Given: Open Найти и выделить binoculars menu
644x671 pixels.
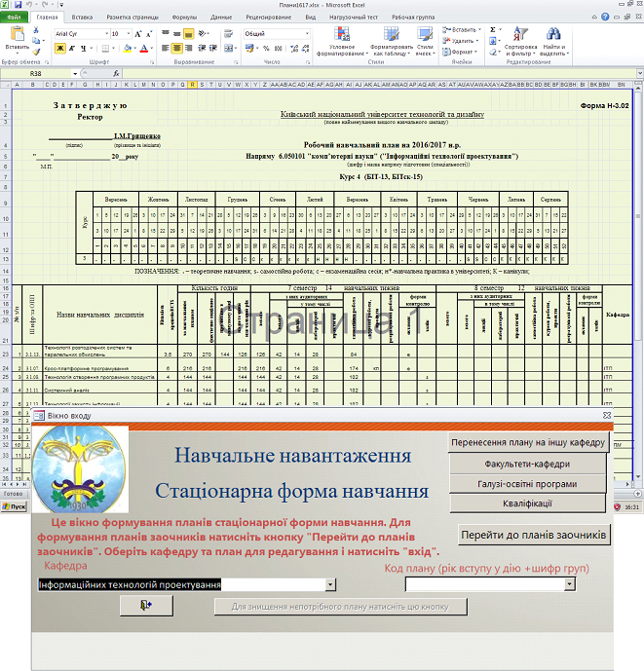Looking at the screenshot, I should pyautogui.click(x=554, y=42).
